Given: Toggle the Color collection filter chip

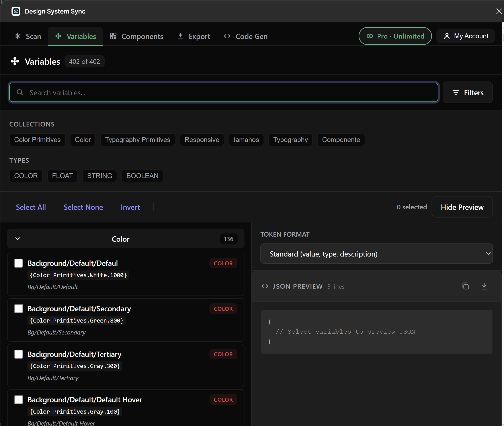Looking at the screenshot, I should click(x=83, y=140).
